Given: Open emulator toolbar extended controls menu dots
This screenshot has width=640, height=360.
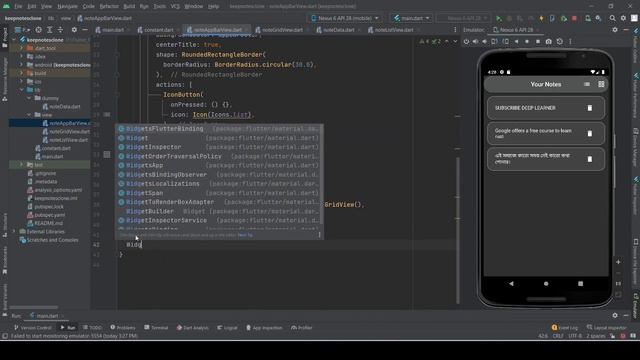Looking at the screenshot, I should coord(570,42).
